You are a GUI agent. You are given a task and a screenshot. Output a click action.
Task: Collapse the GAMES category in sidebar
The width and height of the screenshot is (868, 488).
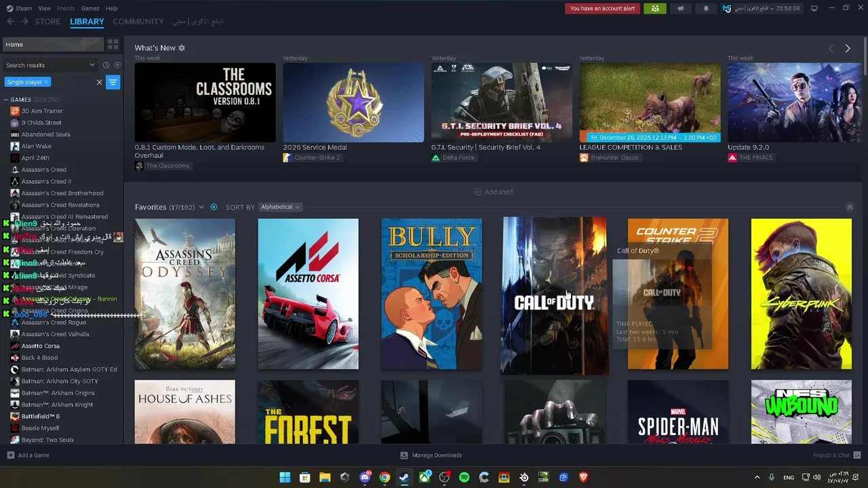pyautogui.click(x=6, y=100)
